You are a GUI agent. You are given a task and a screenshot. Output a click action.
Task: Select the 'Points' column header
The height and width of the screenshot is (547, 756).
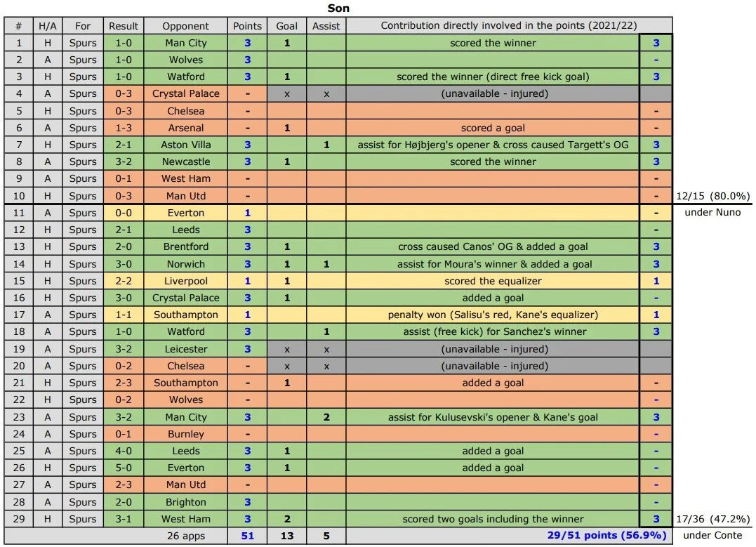[247, 26]
